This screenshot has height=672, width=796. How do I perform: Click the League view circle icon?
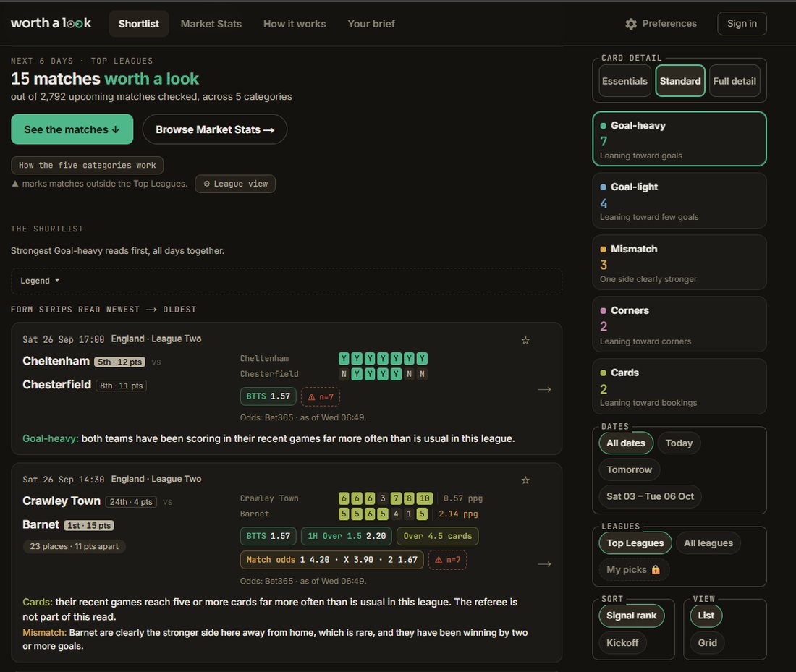207,184
